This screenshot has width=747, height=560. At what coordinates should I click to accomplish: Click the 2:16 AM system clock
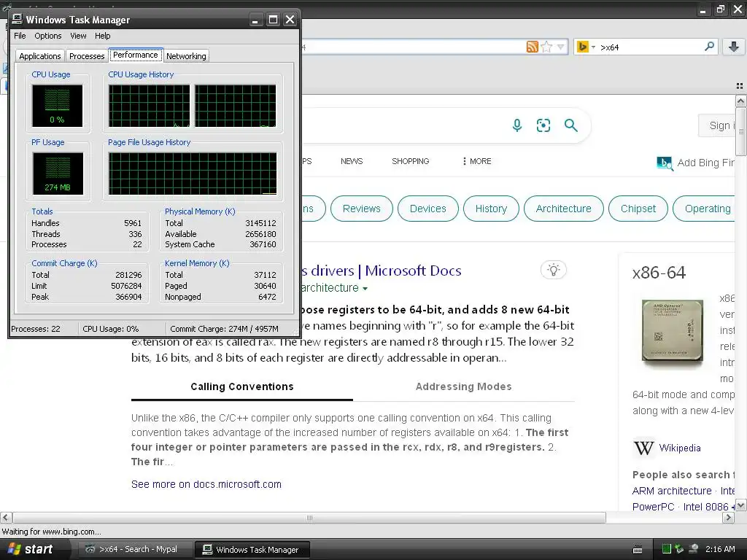pos(720,549)
